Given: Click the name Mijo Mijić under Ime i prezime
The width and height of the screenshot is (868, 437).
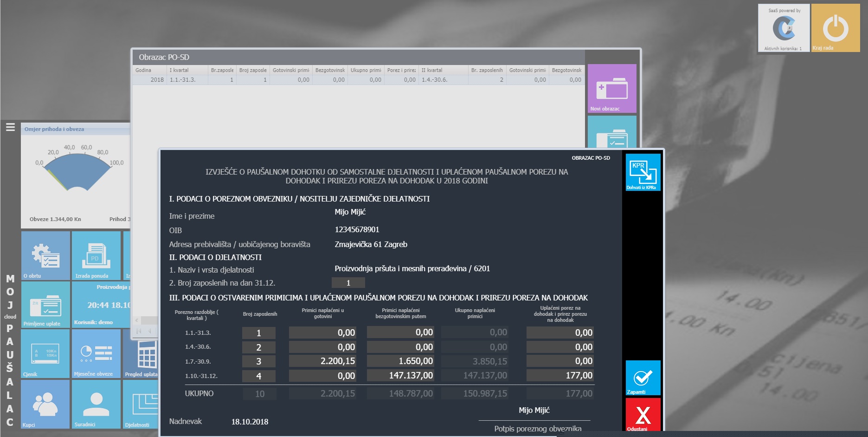Looking at the screenshot, I should 350,212.
